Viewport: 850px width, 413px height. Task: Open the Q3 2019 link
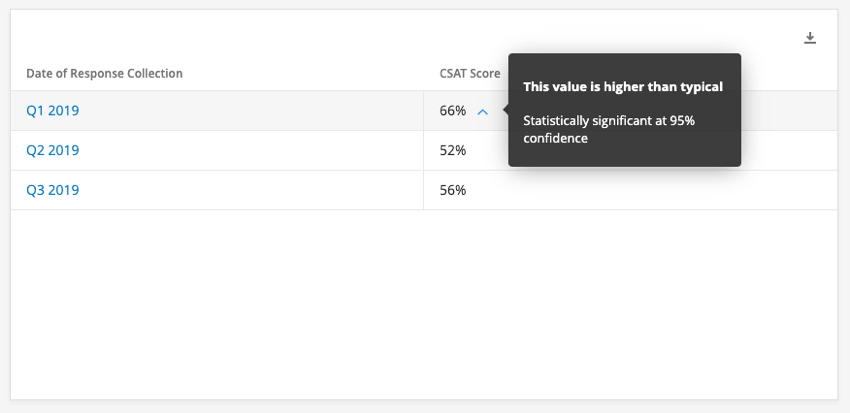pyautogui.click(x=52, y=190)
